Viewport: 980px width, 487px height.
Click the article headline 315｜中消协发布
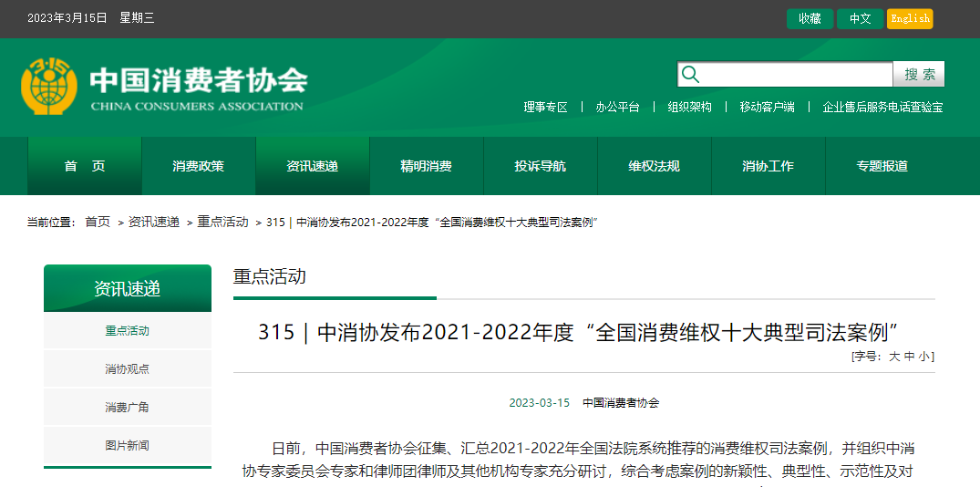pyautogui.click(x=578, y=333)
